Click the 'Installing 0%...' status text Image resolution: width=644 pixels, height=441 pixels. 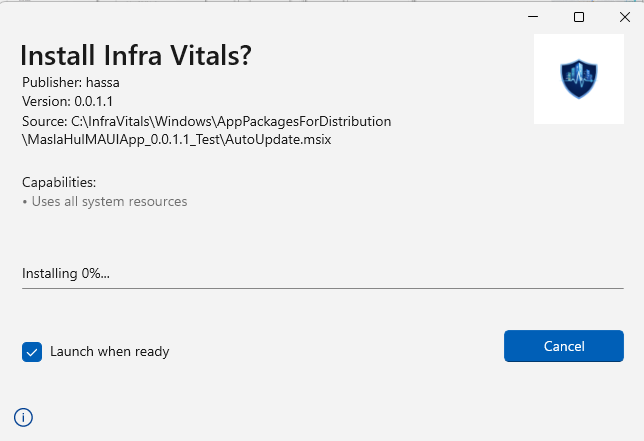pos(66,273)
